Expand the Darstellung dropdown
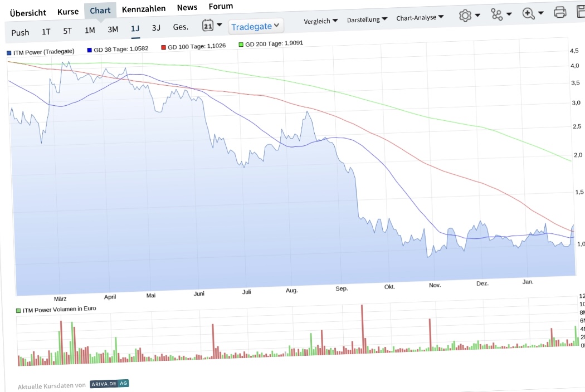Screen dimensions: 585x392 coord(367,19)
